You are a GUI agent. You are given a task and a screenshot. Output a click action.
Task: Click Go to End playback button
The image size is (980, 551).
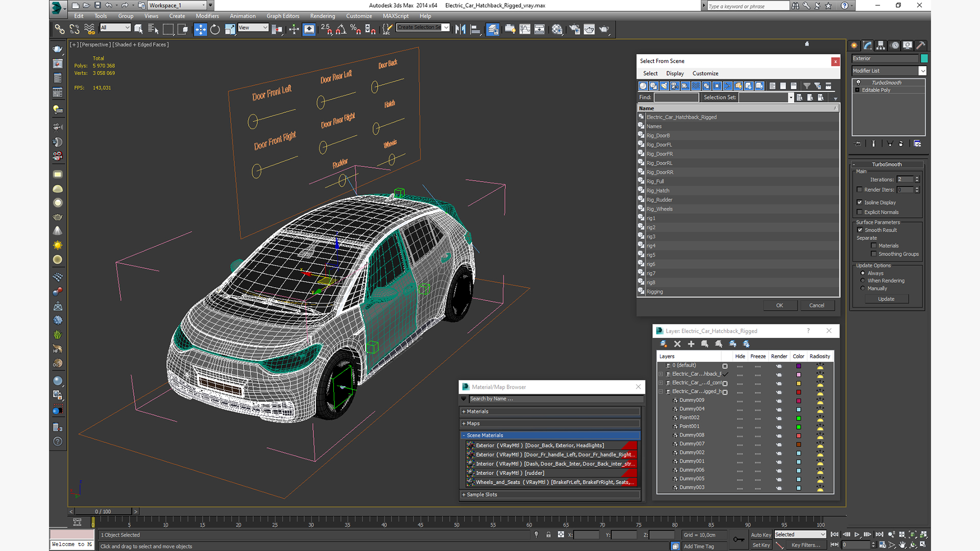879,535
